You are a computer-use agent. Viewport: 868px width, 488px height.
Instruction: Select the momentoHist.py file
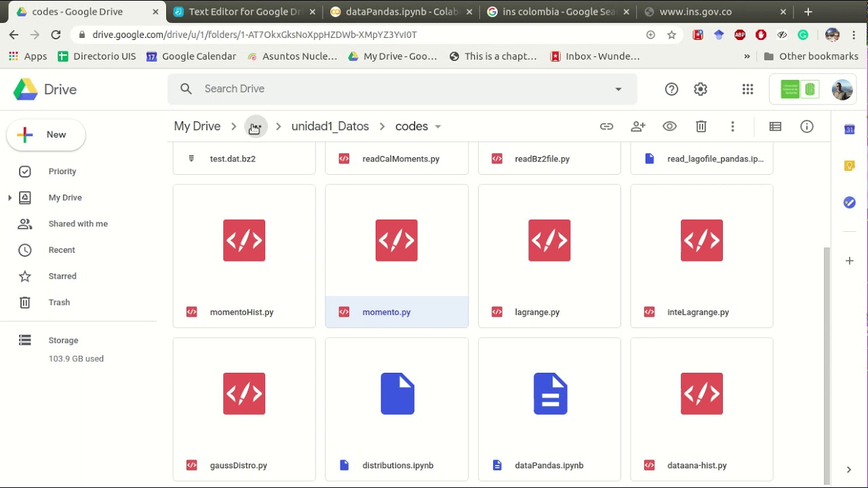click(x=244, y=256)
